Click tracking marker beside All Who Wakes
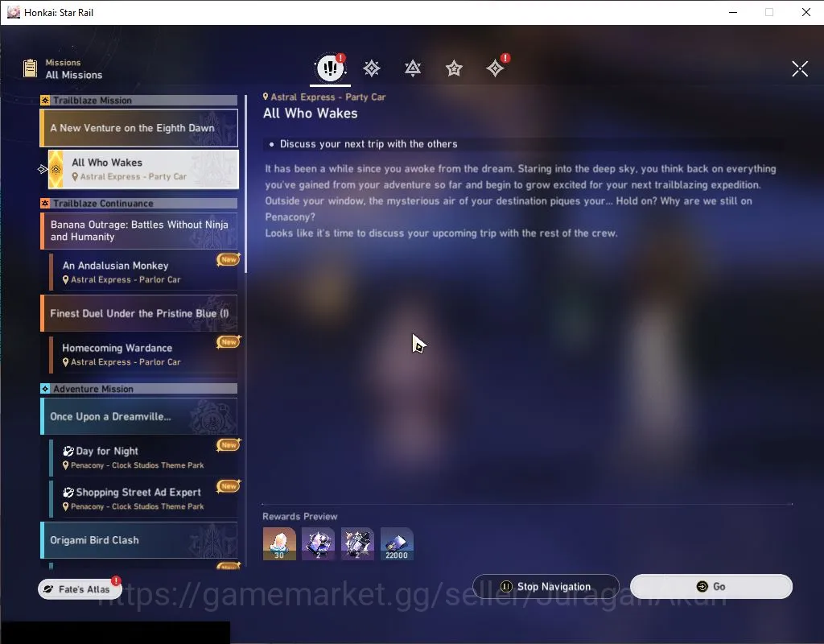Screen dimensions: 824x644 click(x=43, y=169)
